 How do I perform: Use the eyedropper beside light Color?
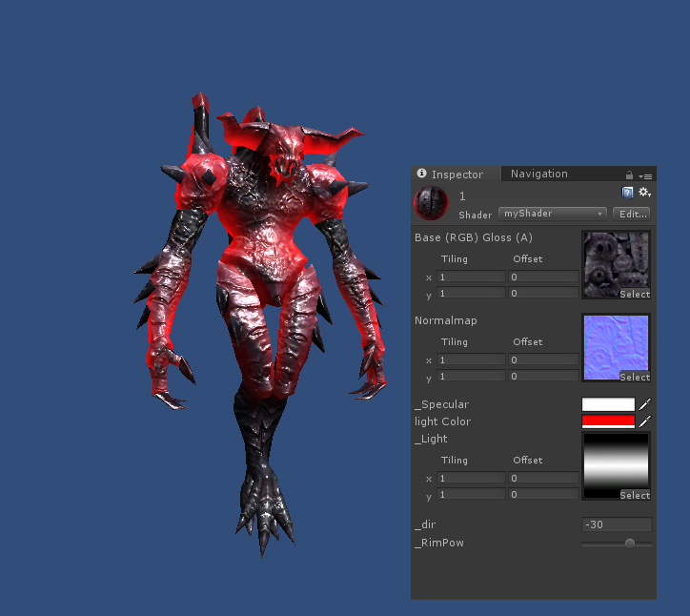645,421
